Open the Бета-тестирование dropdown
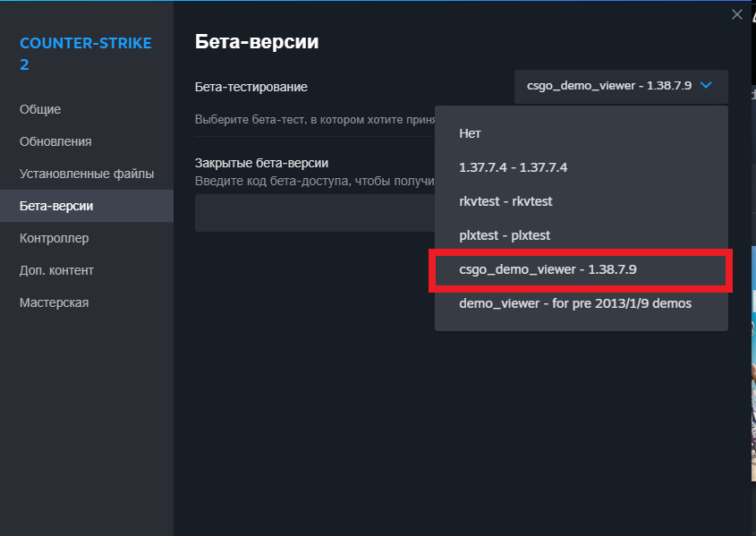Screen dimensions: 756x536 621,87
